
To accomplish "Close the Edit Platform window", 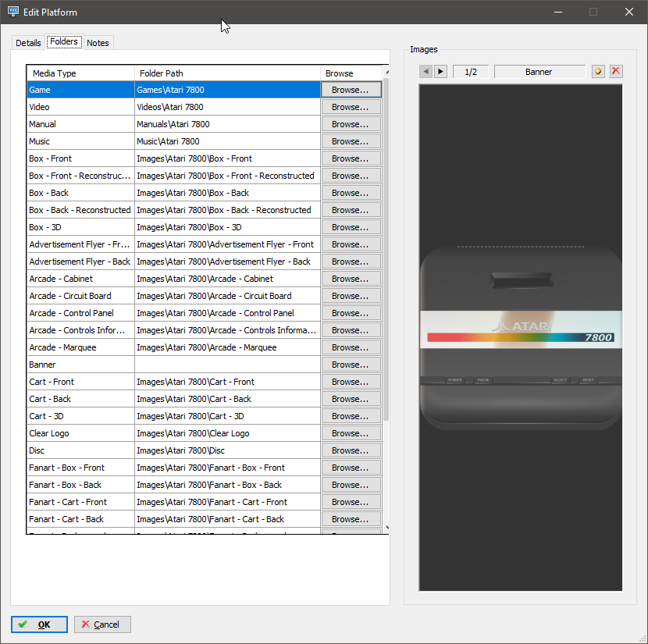I will (x=629, y=12).
